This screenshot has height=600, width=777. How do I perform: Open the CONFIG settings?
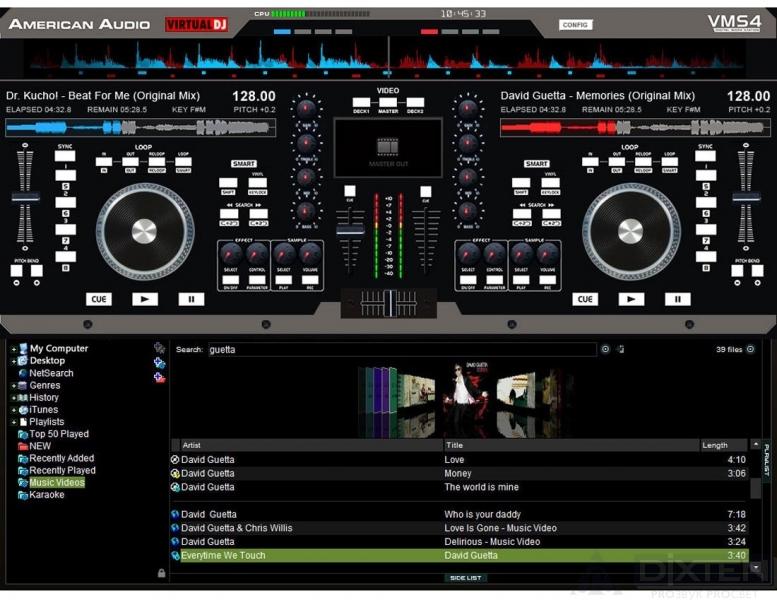coord(575,25)
